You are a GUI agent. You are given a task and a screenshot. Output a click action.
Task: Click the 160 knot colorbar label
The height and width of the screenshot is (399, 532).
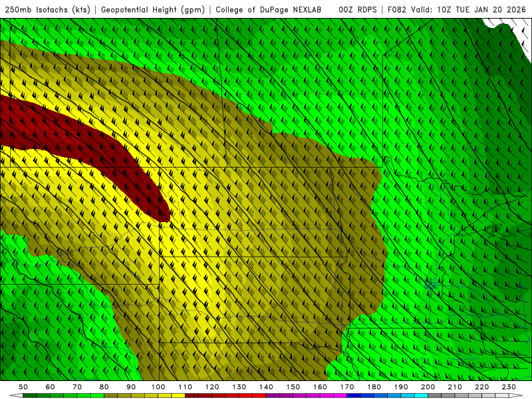point(320,387)
